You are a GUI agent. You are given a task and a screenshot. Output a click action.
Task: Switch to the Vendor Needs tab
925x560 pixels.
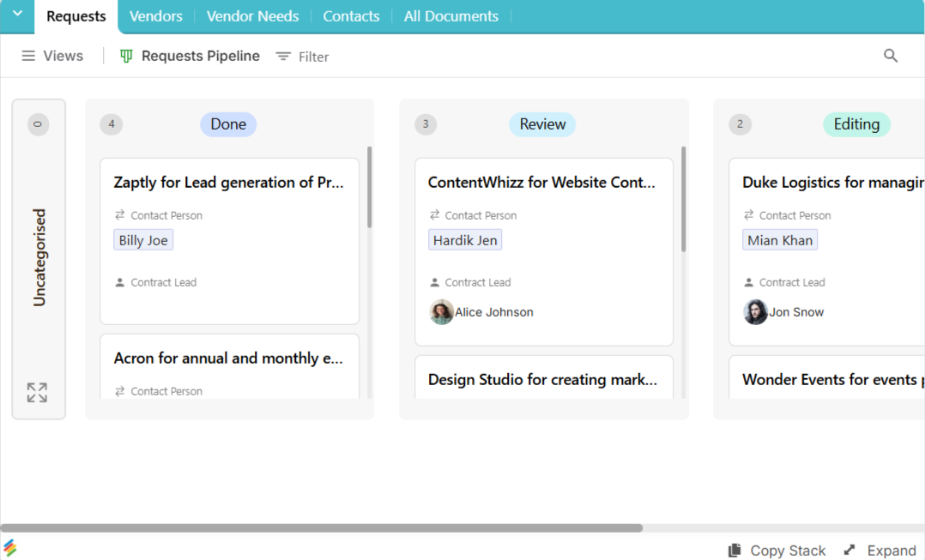252,16
